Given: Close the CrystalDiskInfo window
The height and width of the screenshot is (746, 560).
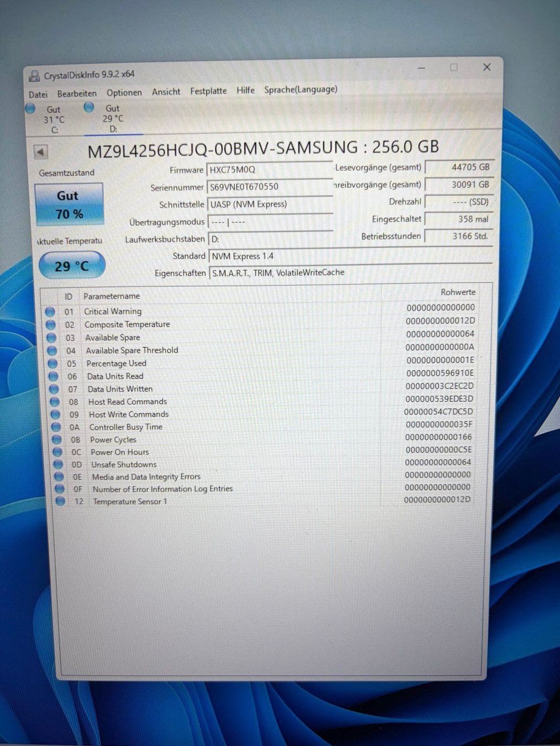Looking at the screenshot, I should [487, 67].
